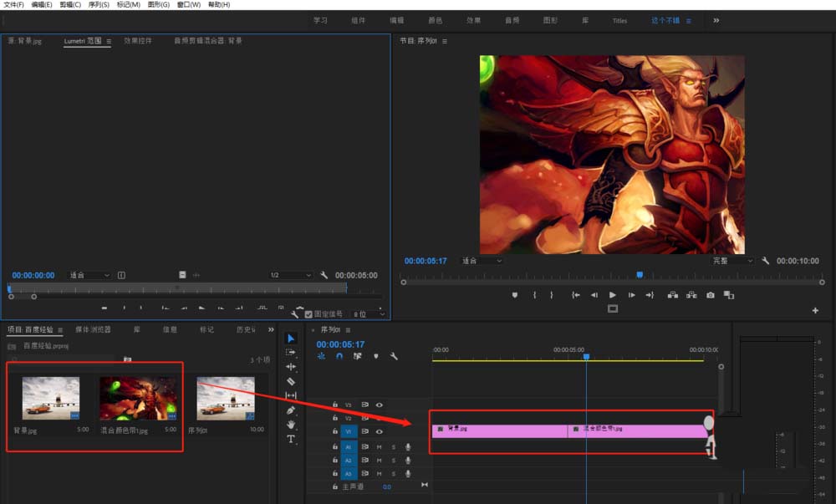Open the 8 位 bit depth dropdown
This screenshot has width=836, height=504.
(369, 314)
